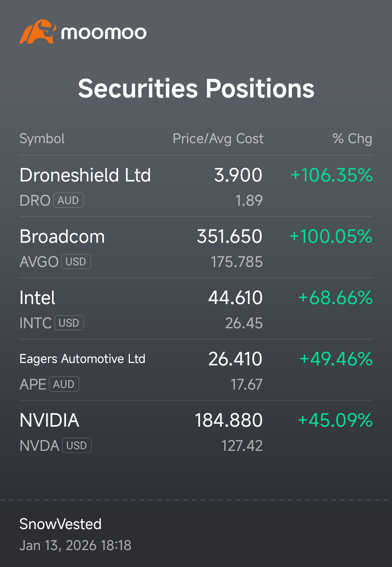Click the +106.35% change value
This screenshot has width=392, height=567.
[332, 175]
